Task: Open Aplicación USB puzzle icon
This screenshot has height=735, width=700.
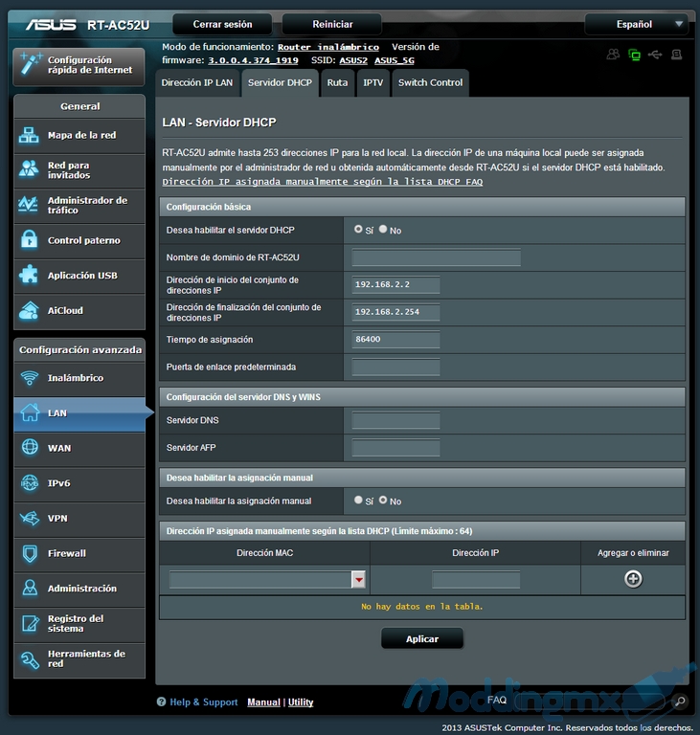Action: (29, 276)
